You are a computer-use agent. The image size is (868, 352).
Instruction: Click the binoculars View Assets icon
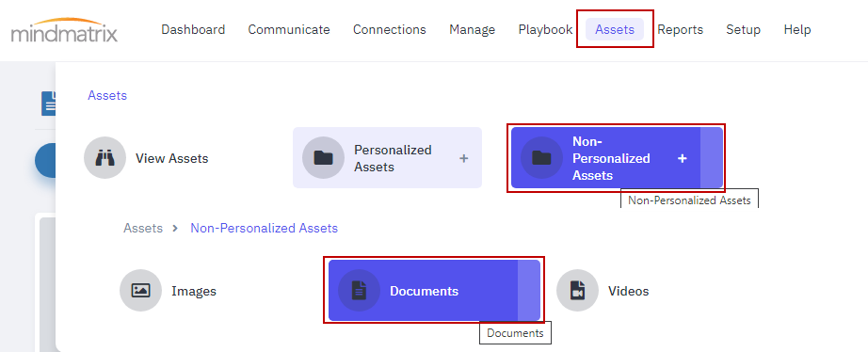[105, 158]
